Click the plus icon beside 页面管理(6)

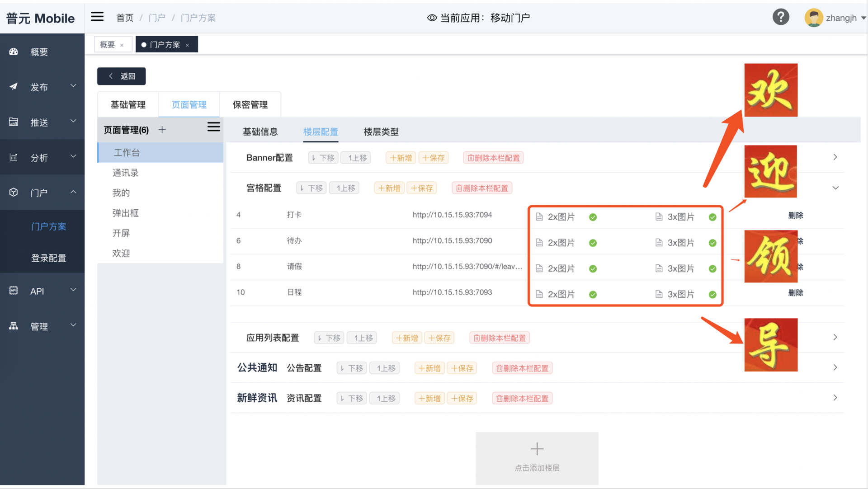point(162,130)
